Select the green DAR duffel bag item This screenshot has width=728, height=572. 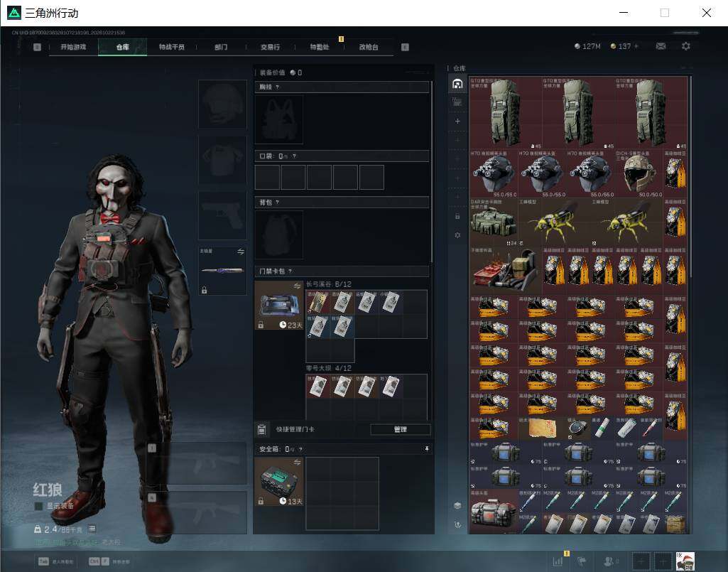click(x=493, y=222)
